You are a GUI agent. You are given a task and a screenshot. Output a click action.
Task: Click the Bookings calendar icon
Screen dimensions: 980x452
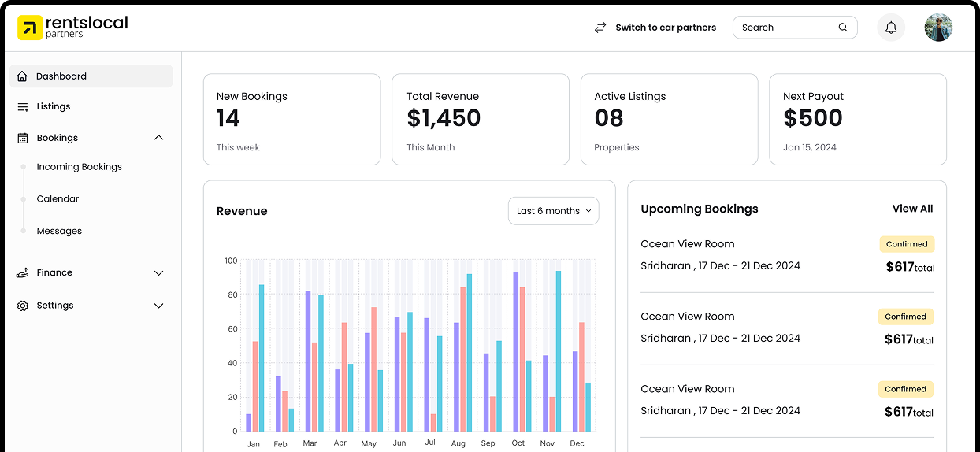click(22, 138)
